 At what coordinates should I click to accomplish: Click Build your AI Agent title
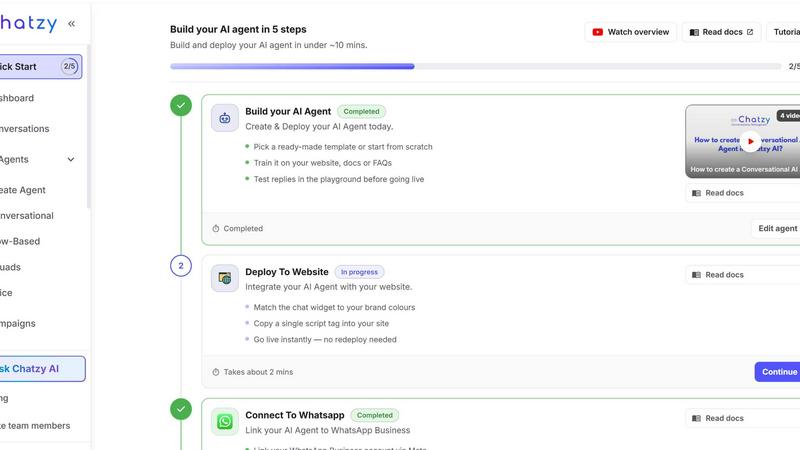coord(288,111)
